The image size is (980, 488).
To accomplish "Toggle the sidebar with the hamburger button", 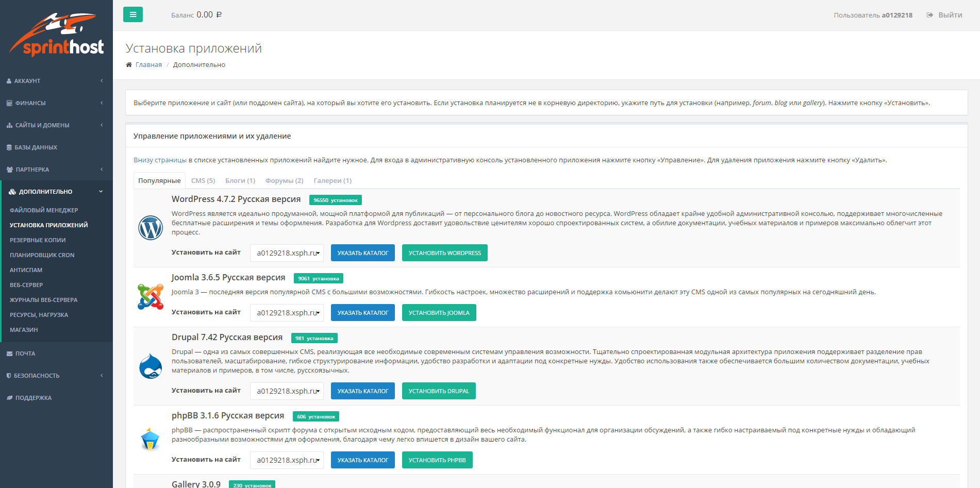I will coord(133,14).
